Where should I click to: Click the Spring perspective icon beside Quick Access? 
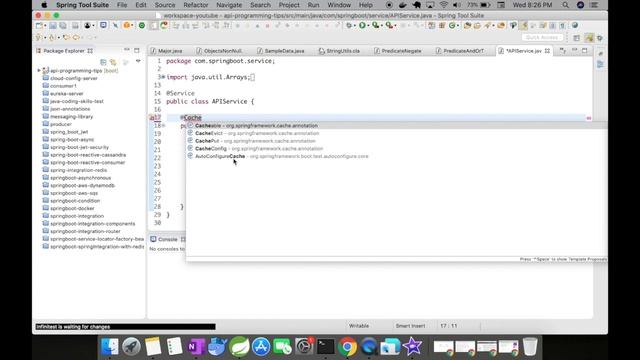(x=589, y=38)
